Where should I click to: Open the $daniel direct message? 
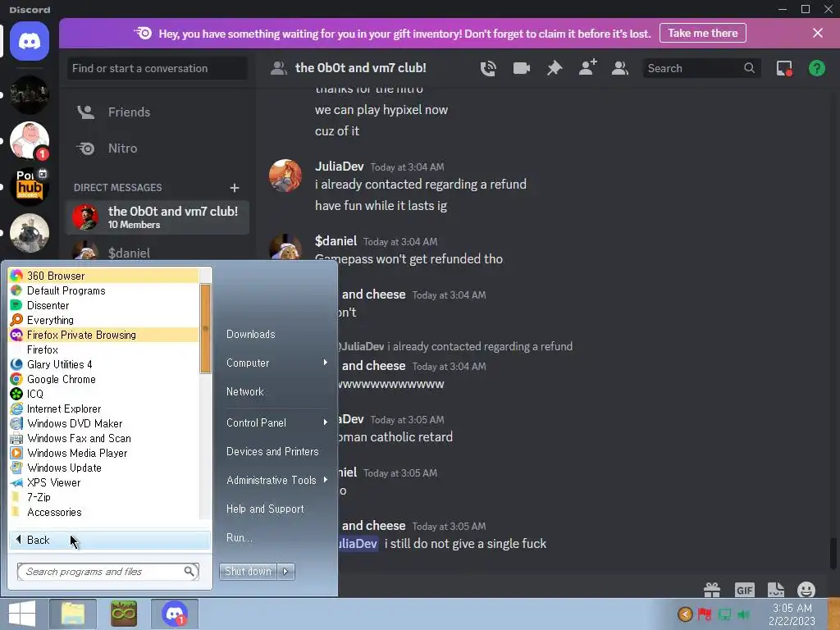(157, 252)
